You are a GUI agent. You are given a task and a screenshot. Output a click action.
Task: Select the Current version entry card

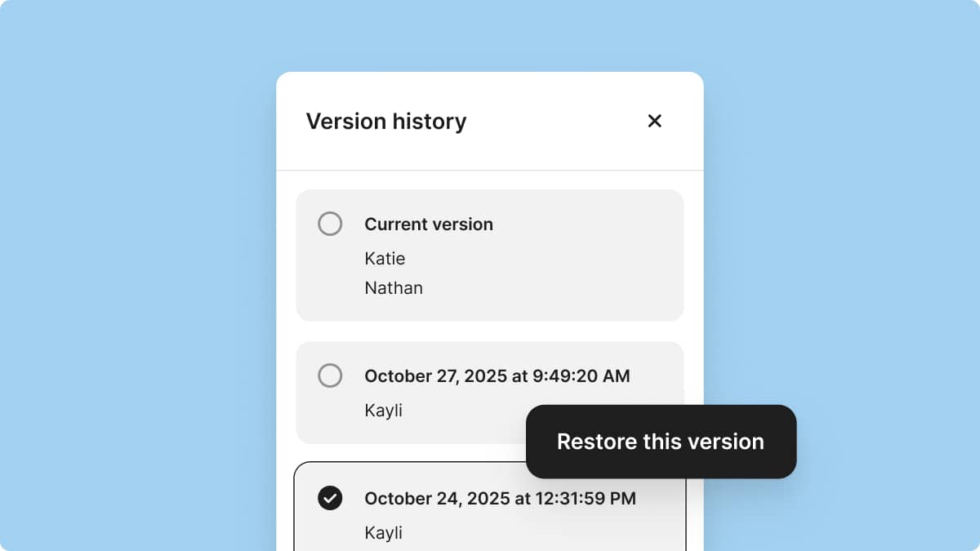tap(490, 255)
